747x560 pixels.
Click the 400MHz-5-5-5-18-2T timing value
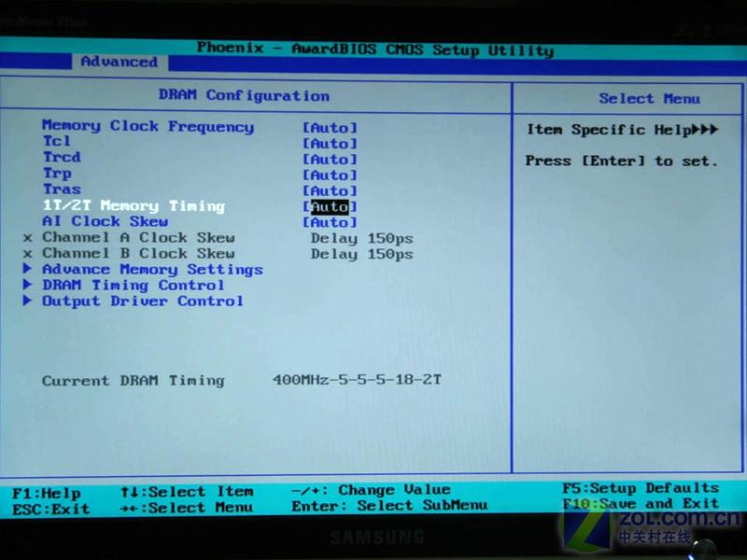click(x=357, y=380)
